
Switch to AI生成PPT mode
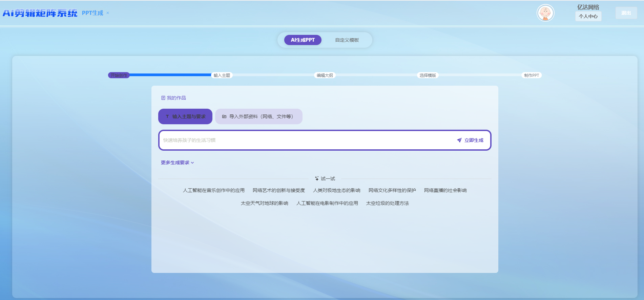pos(303,40)
